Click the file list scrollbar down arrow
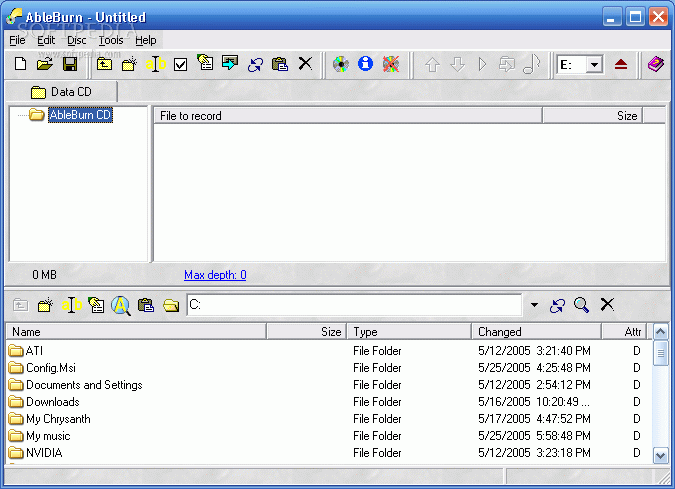This screenshot has height=489, width=675. [x=661, y=455]
